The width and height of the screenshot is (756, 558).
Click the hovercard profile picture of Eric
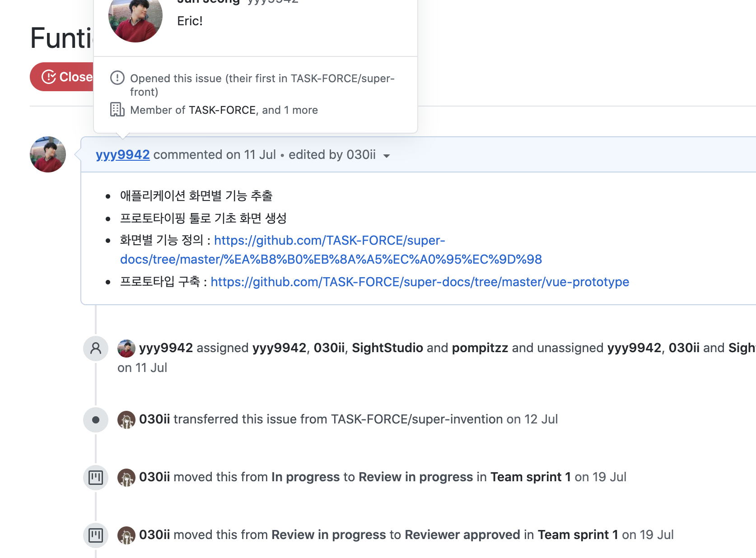coord(135,17)
